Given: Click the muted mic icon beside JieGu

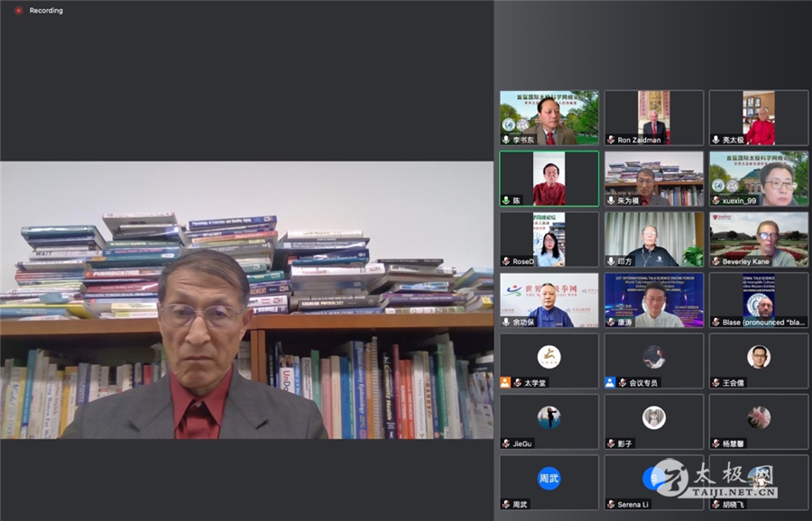Looking at the screenshot, I should pos(506,443).
